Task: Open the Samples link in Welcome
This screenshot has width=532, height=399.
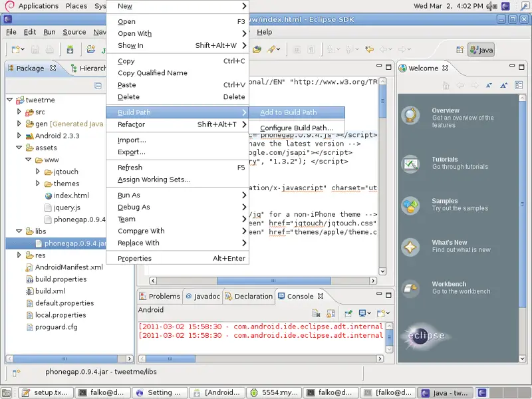Action: [445, 201]
